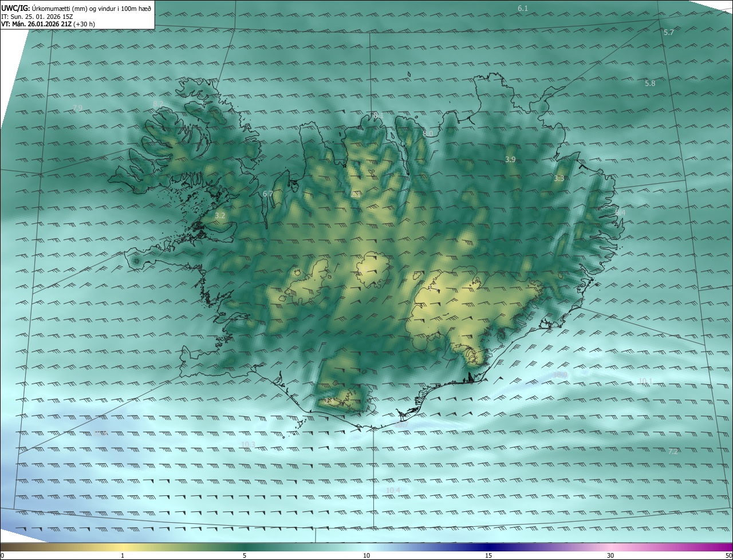This screenshot has width=733, height=560.
Task: Click the 8.4 value label on the east coast
Action: [x=620, y=213]
